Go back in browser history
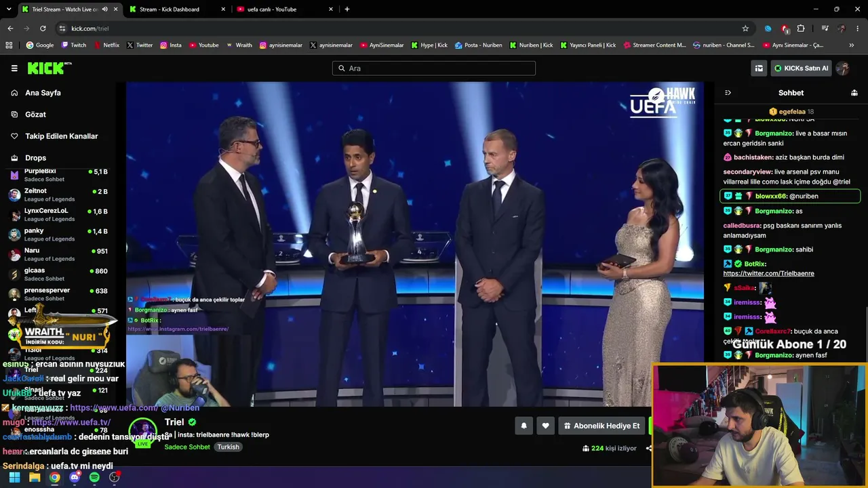This screenshot has width=868, height=488. 10,28
